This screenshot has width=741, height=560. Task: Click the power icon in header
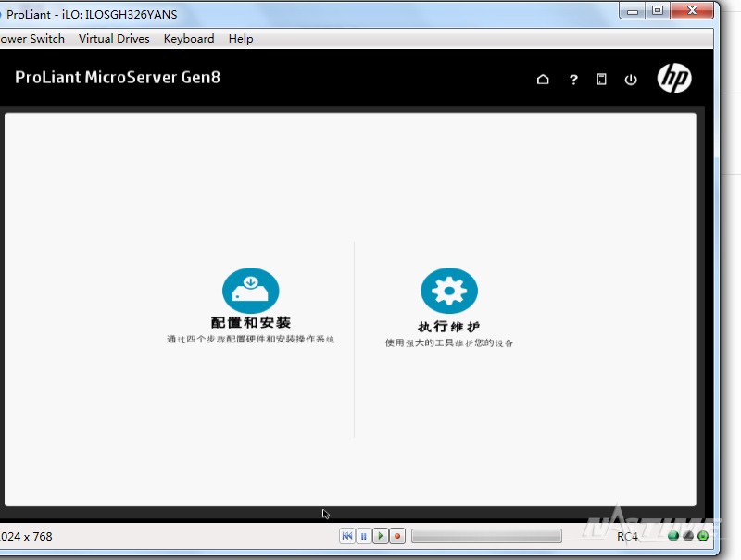631,80
